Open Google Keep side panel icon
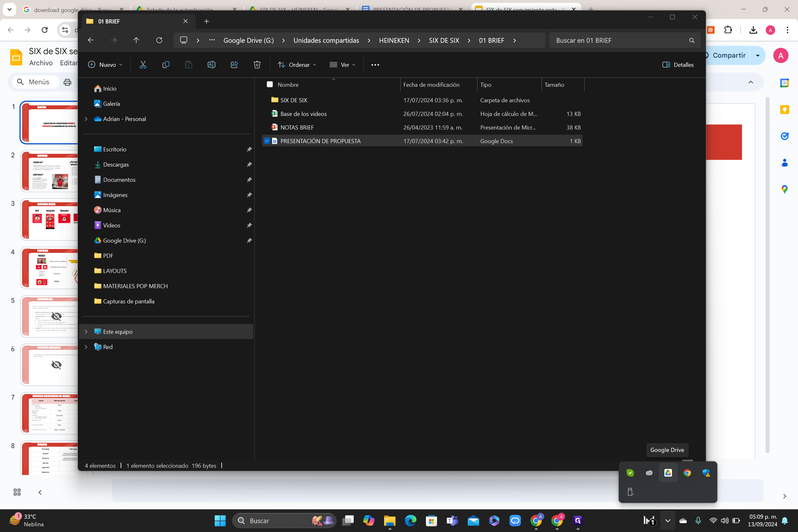Viewport: 798px width, 532px height. pyautogui.click(x=784, y=109)
